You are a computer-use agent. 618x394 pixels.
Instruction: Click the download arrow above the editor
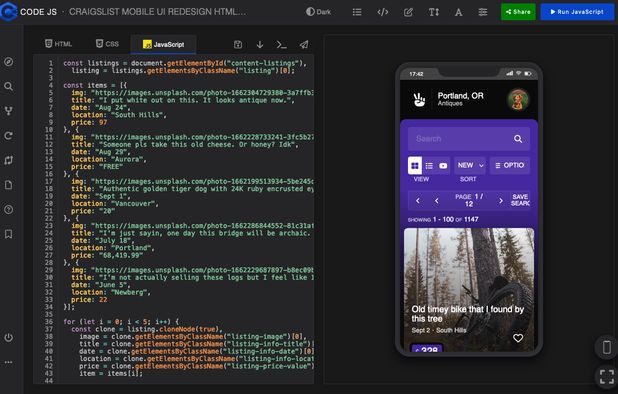tap(260, 45)
